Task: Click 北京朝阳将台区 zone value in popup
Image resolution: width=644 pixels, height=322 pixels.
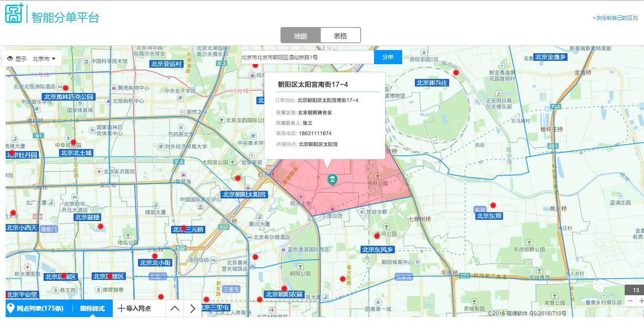Action: 315,113
